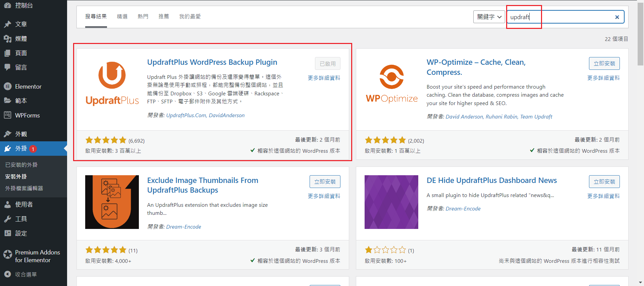Click the UpdraftPlus plugin logo

[112, 84]
